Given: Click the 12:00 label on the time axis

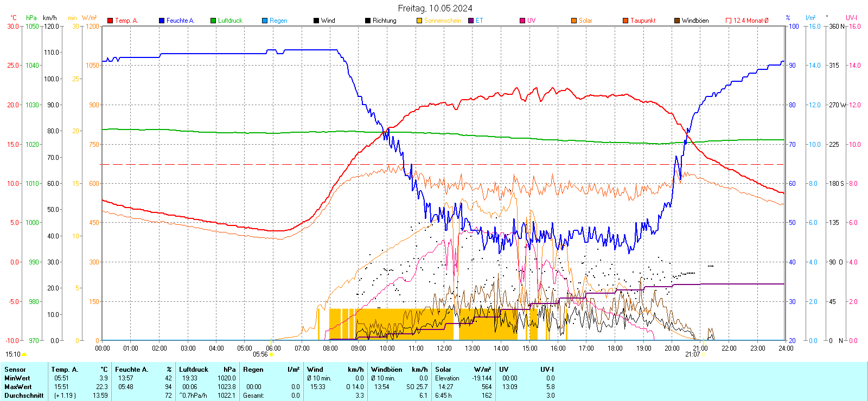Looking at the screenshot, I should pos(444,348).
